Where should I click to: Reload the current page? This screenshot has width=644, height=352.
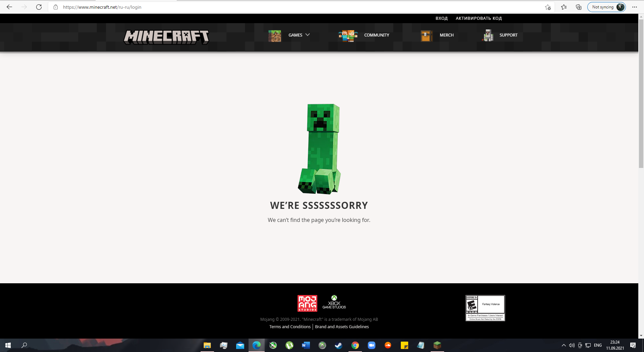click(39, 7)
